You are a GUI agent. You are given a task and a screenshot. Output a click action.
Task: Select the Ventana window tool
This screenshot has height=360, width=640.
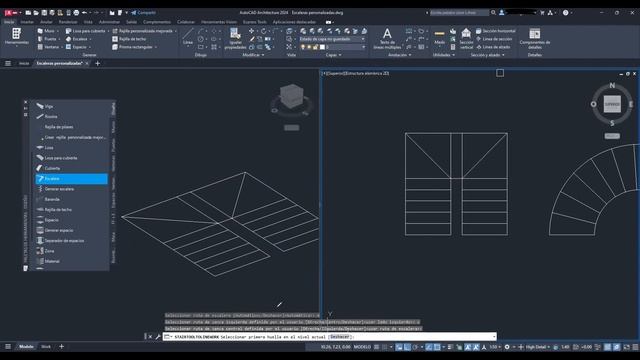coord(49,47)
